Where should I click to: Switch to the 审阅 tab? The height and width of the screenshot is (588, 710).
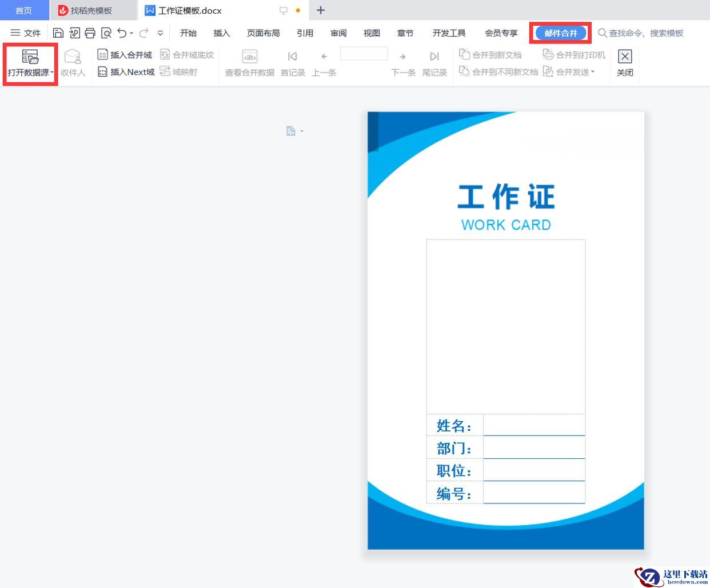pos(338,33)
